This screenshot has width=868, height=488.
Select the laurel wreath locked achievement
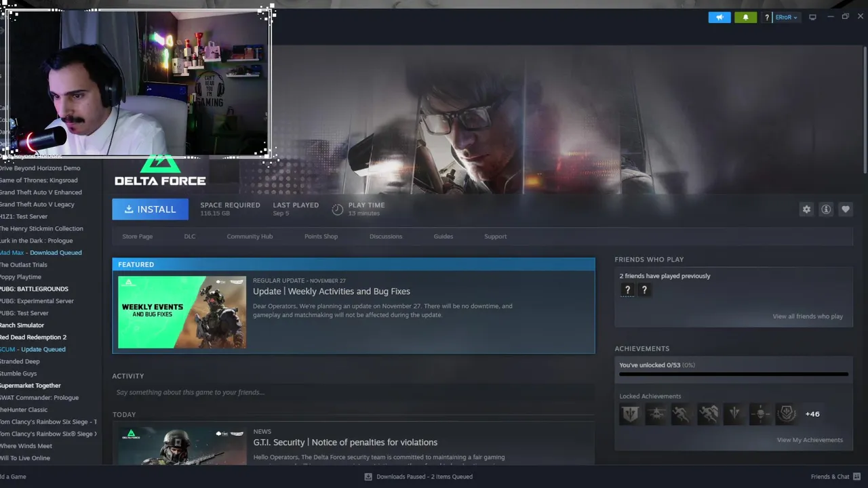pos(786,414)
